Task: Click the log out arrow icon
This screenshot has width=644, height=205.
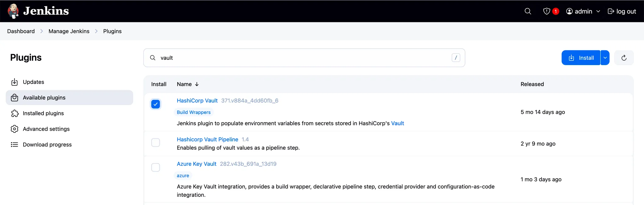Action: click(611, 11)
